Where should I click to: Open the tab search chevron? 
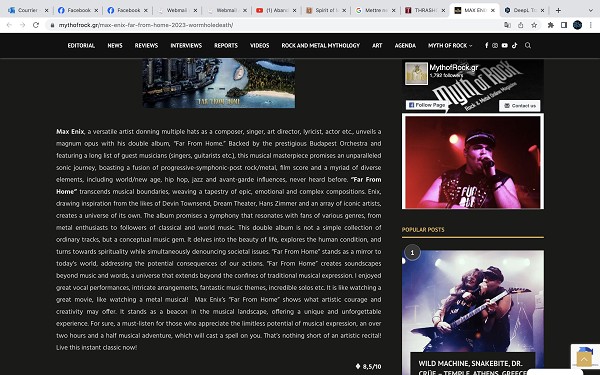[591, 10]
